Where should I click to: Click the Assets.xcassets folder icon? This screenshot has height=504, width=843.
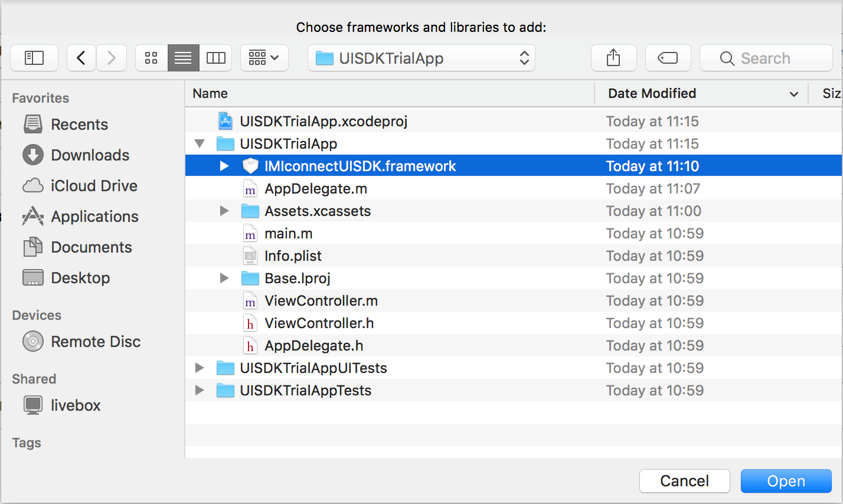pos(250,211)
